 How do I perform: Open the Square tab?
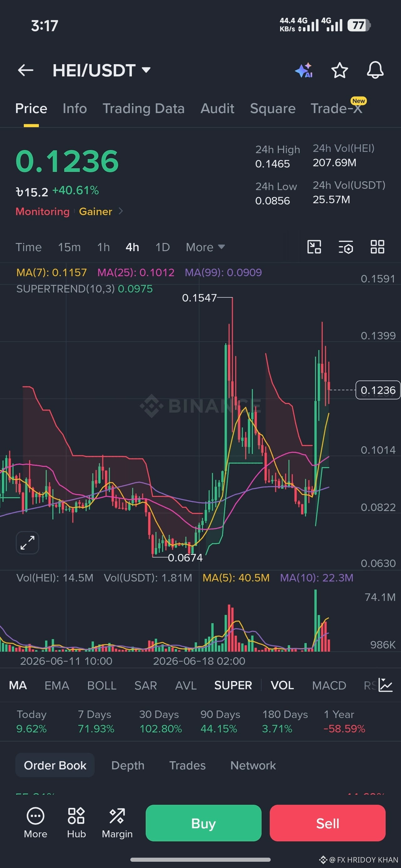coord(273,108)
